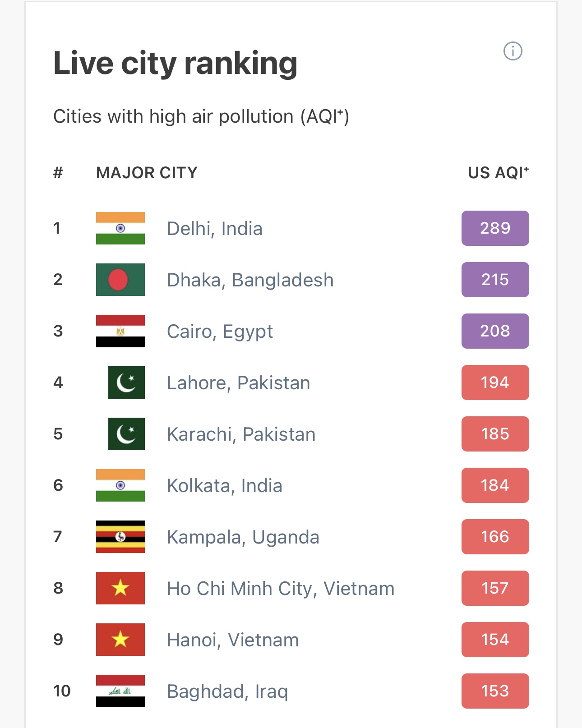Select Cairo, Egypt in the ranking

pyautogui.click(x=220, y=332)
